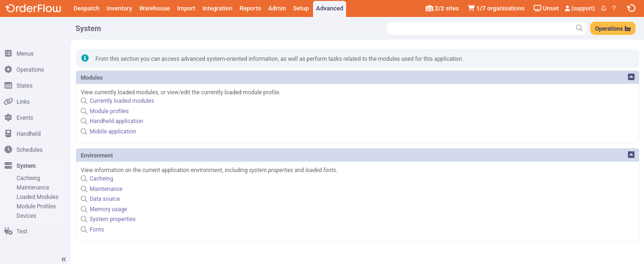This screenshot has height=264, width=644.
Task: Open the Data source link
Action: pyautogui.click(x=105, y=199)
